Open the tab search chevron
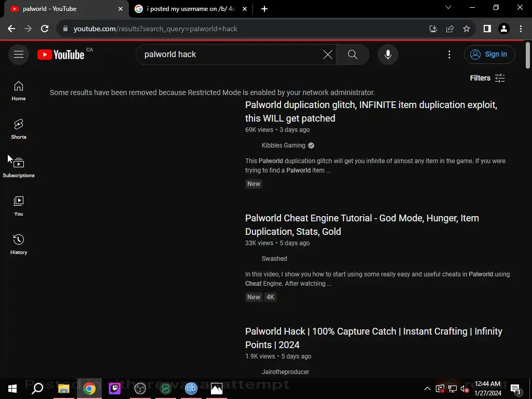The width and height of the screenshot is (532, 399). pos(448,7)
